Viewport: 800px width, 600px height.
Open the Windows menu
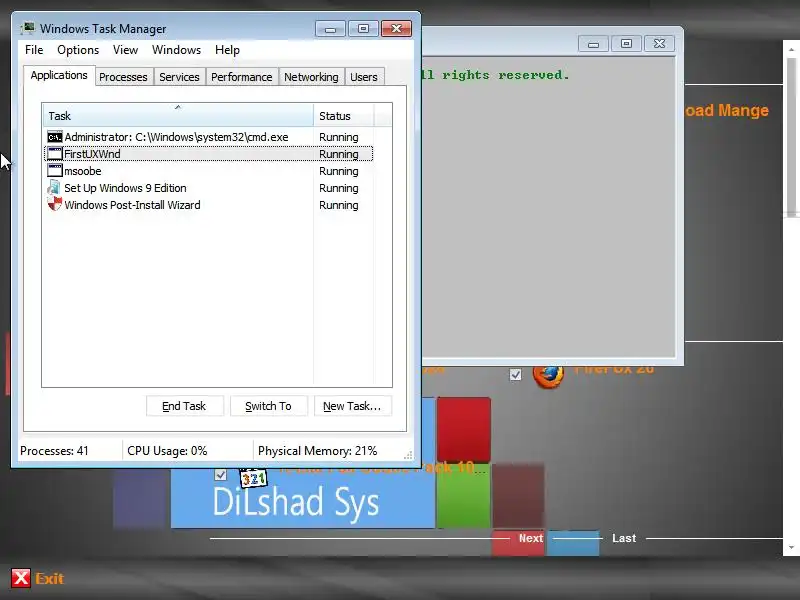(x=177, y=50)
